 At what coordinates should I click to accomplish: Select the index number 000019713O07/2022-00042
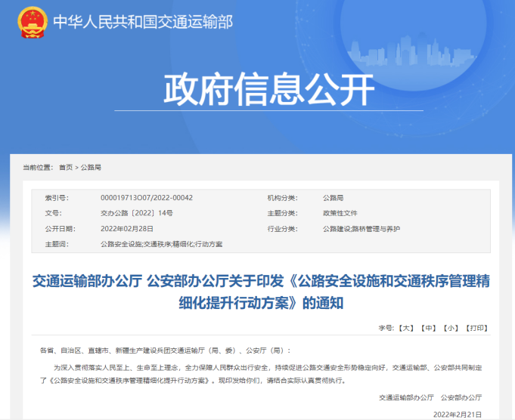[x=146, y=197]
